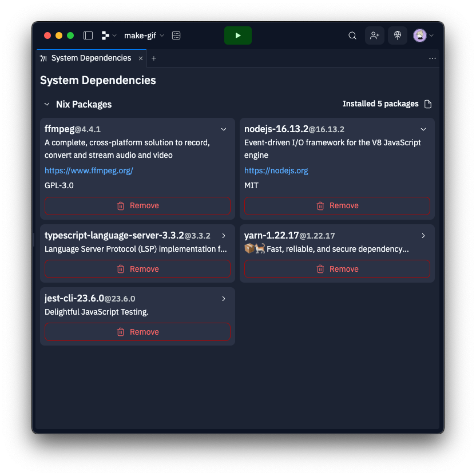Open the Webview globe icon in the header
Screen dimensions: 476x476
coord(397,35)
